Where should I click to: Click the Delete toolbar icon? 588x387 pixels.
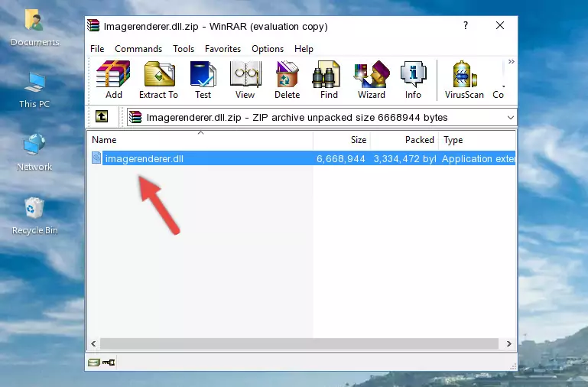pos(288,80)
